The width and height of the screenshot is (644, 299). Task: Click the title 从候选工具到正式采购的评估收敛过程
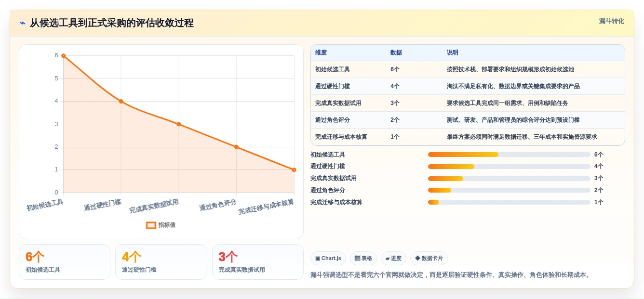tap(112, 23)
